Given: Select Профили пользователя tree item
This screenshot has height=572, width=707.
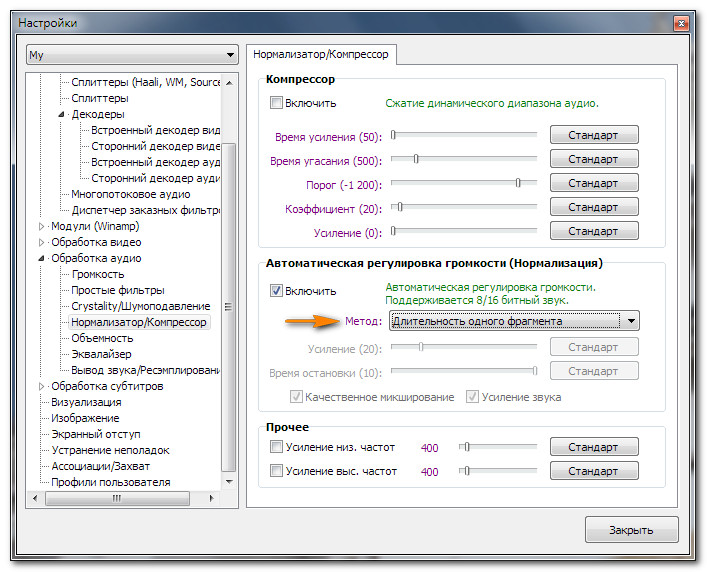Looking at the screenshot, I should click(x=111, y=482).
